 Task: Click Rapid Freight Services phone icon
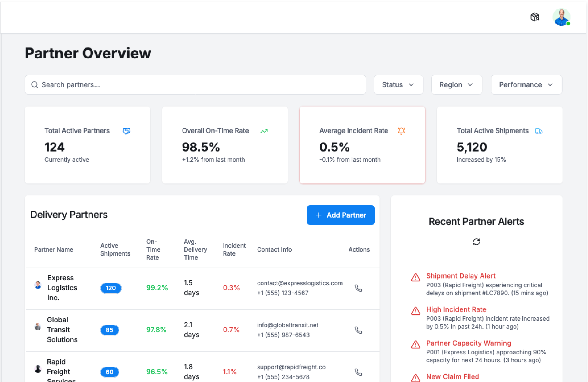[358, 372]
